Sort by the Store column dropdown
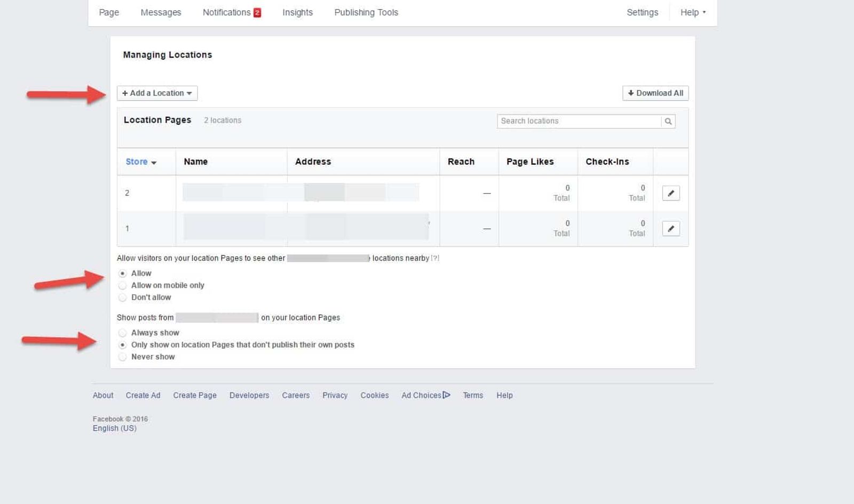The width and height of the screenshot is (854, 504). coord(141,162)
